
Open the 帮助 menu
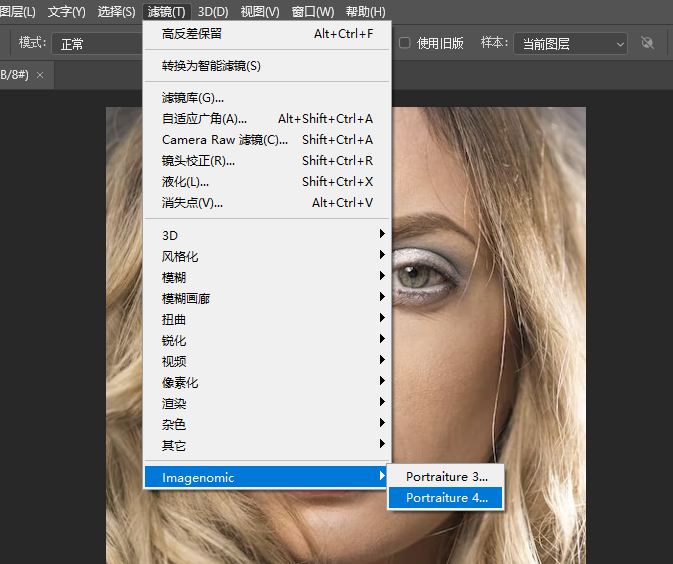point(364,12)
